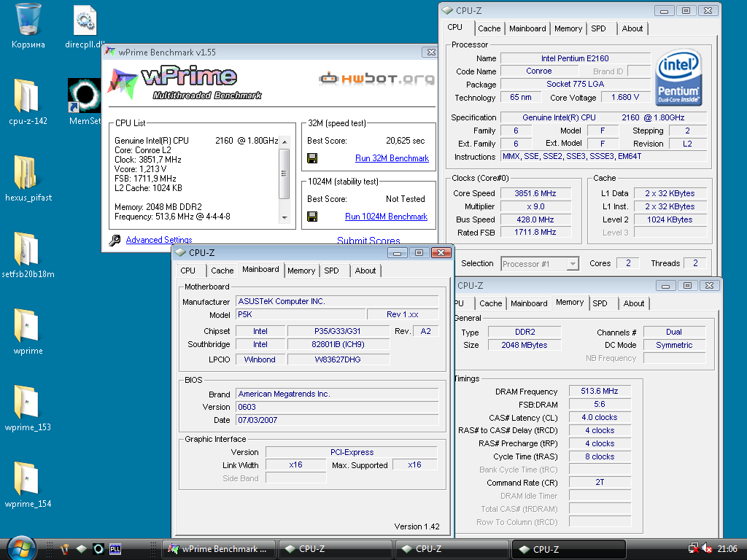Open About tab in Memory CPU-Z window

coord(634,303)
